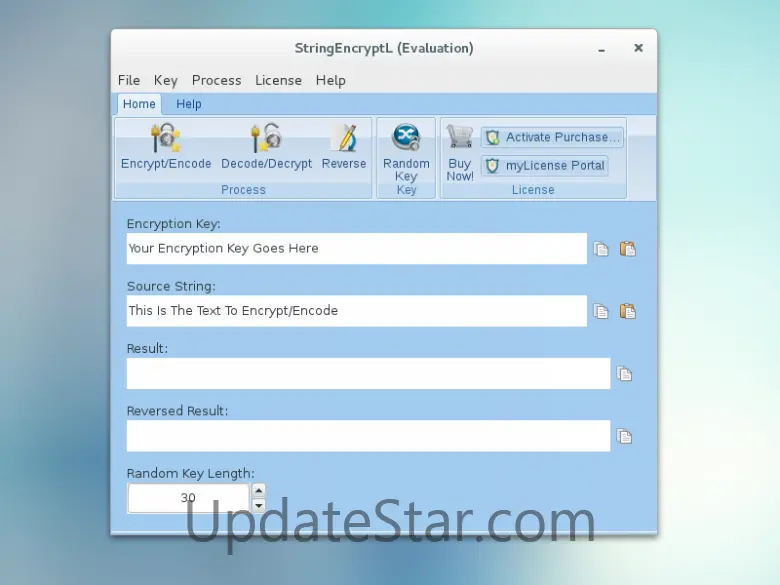
Task: Copy the Source String field
Action: point(601,311)
